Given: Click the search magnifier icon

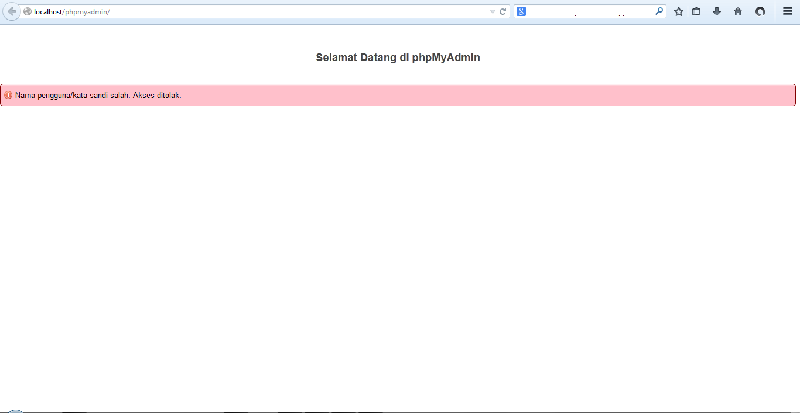Looking at the screenshot, I should click(x=659, y=11).
